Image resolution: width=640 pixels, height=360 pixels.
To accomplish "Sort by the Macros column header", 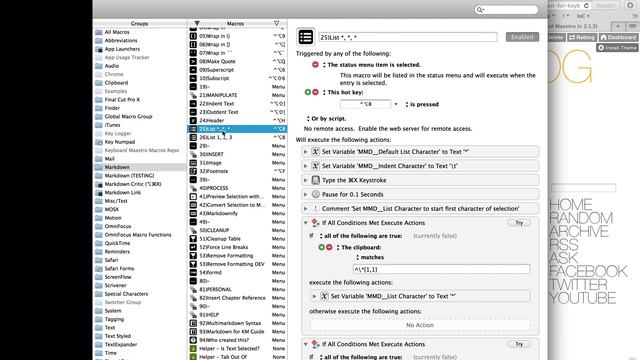I will [236, 24].
